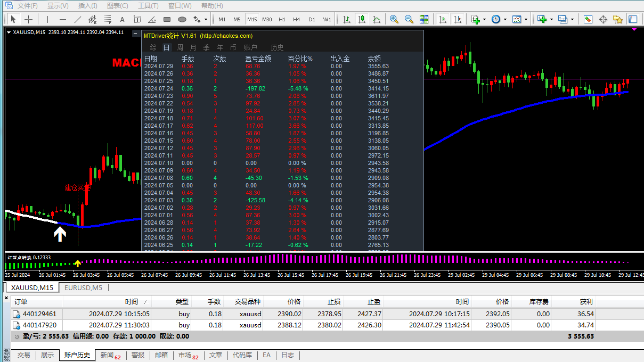Viewport: 644px width, 362px height.
Task: Zoom out of the chart
Action: point(409,19)
